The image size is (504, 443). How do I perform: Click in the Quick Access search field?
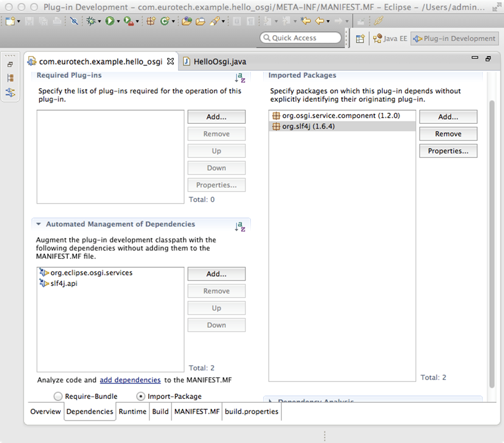(x=300, y=38)
